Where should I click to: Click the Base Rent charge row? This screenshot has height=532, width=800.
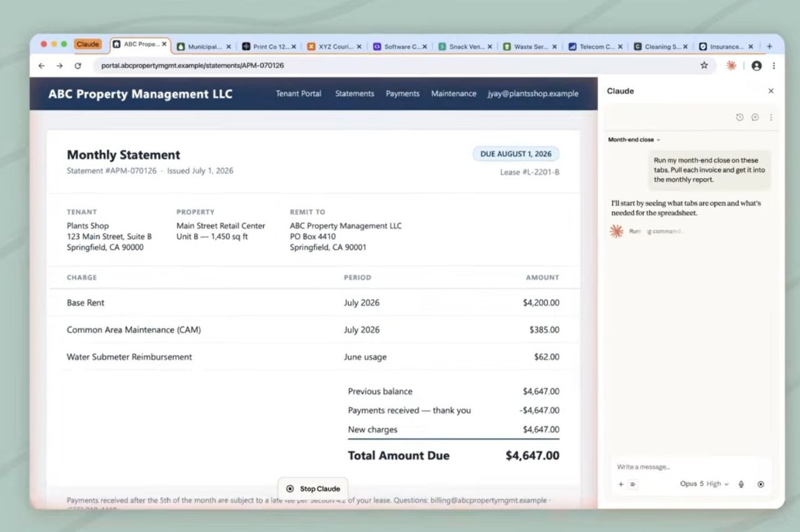point(313,303)
